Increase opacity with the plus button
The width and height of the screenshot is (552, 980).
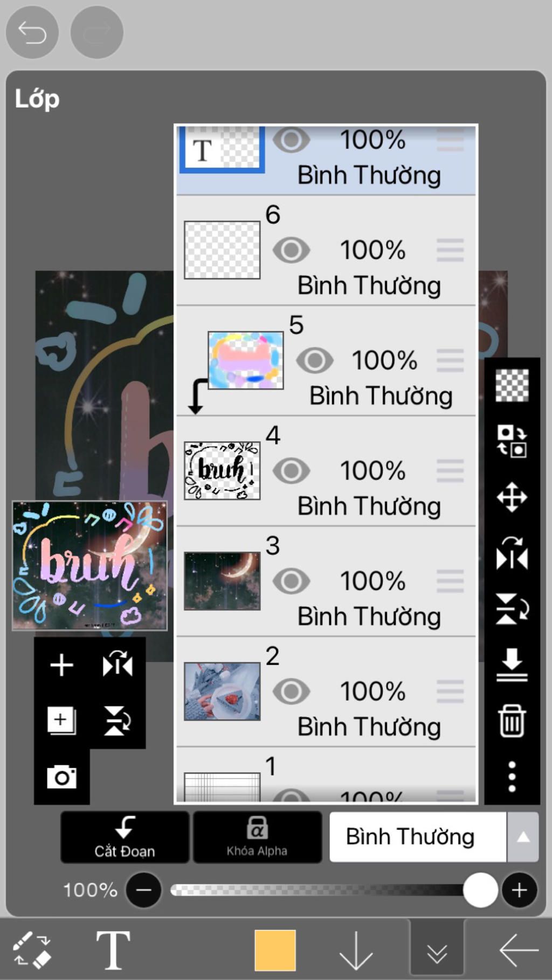coord(519,890)
